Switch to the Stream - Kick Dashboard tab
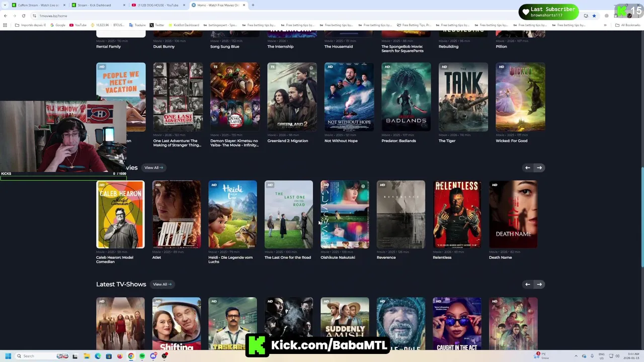This screenshot has height=362, width=644. point(98,5)
